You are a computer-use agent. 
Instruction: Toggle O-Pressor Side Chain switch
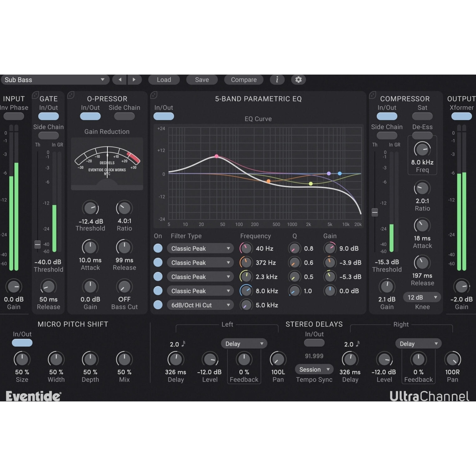tap(124, 116)
